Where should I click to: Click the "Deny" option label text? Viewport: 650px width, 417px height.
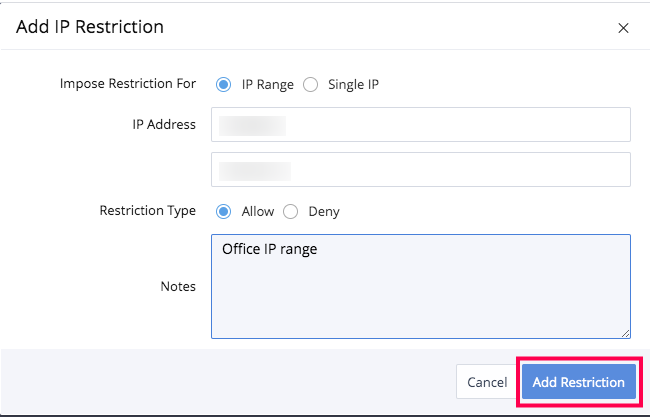324,211
